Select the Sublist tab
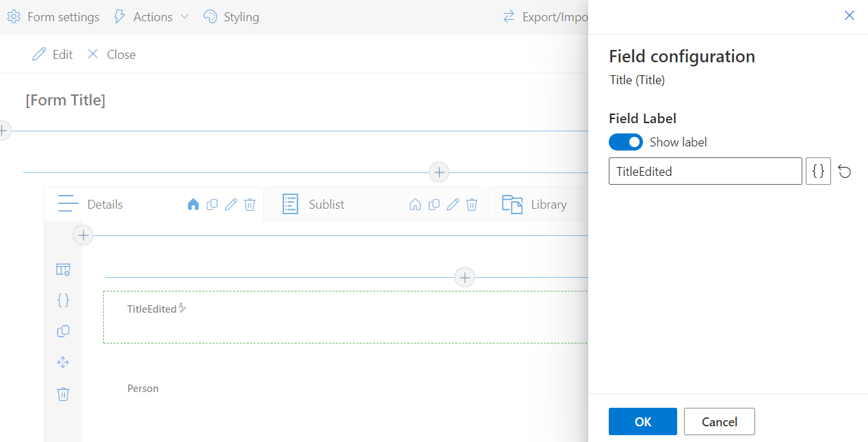 pos(326,205)
